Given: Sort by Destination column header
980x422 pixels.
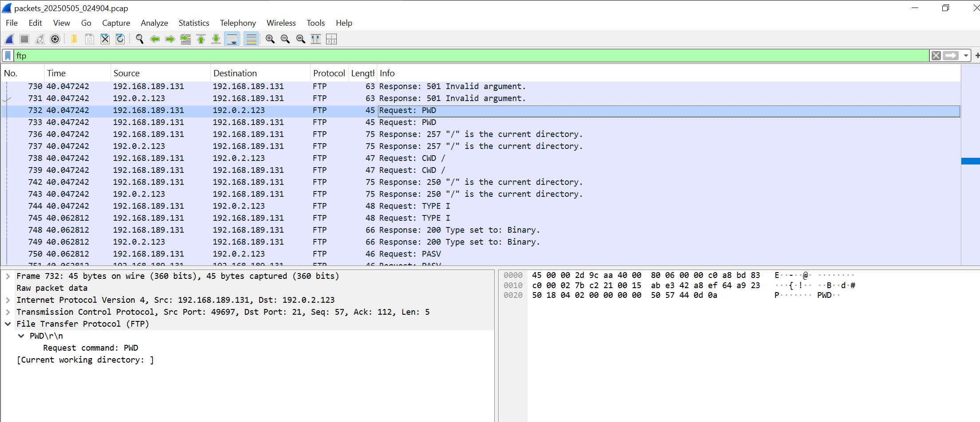Looking at the screenshot, I should click(260, 73).
